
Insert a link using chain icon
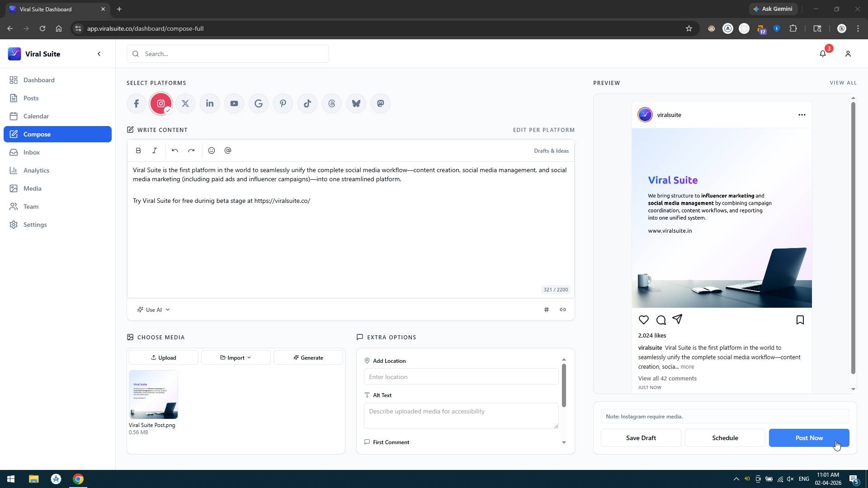[563, 310]
